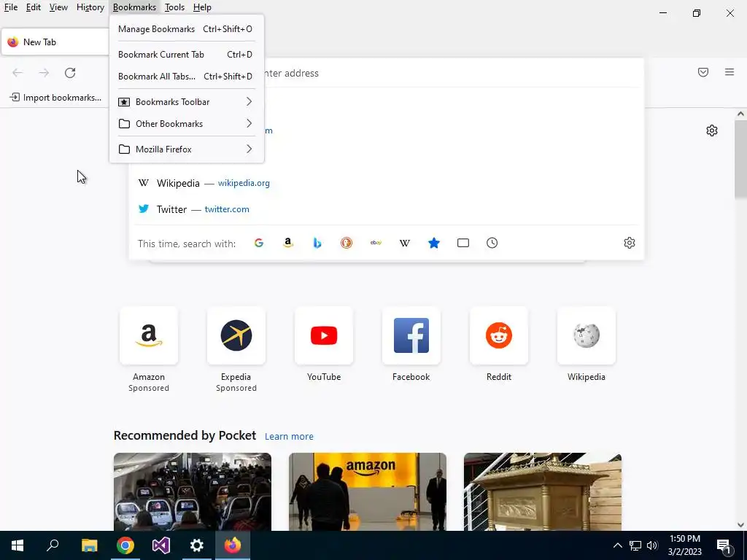Open volume control in system tray

[653, 545]
